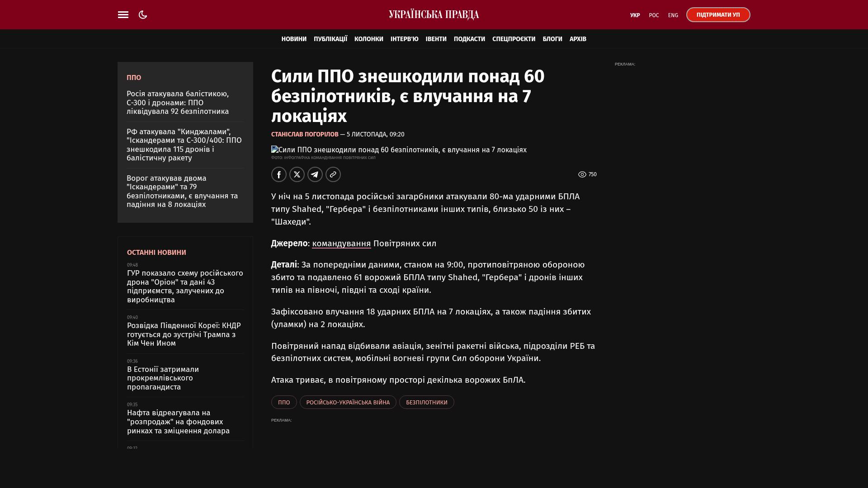Image resolution: width=868 pixels, height=488 pixels.
Task: Go to the Архів section
Action: 578,39
